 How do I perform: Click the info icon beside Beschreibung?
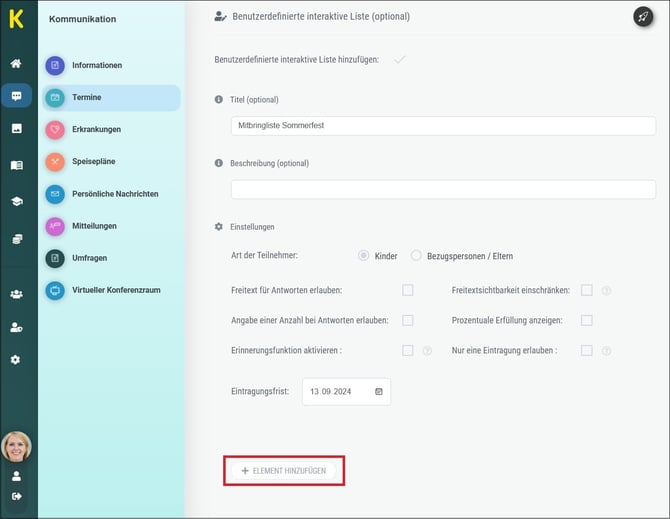[219, 163]
